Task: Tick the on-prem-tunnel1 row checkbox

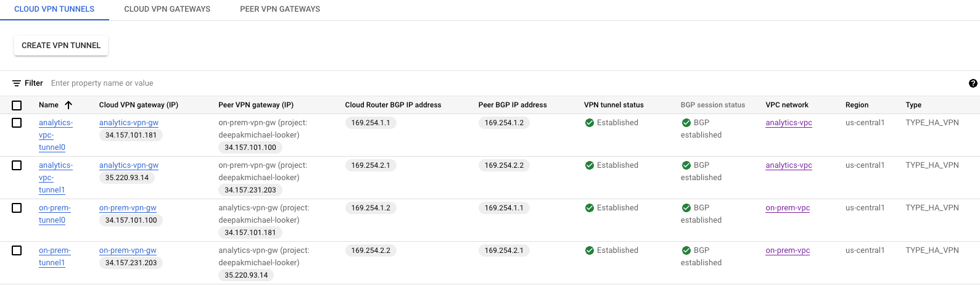Action: click(17, 250)
